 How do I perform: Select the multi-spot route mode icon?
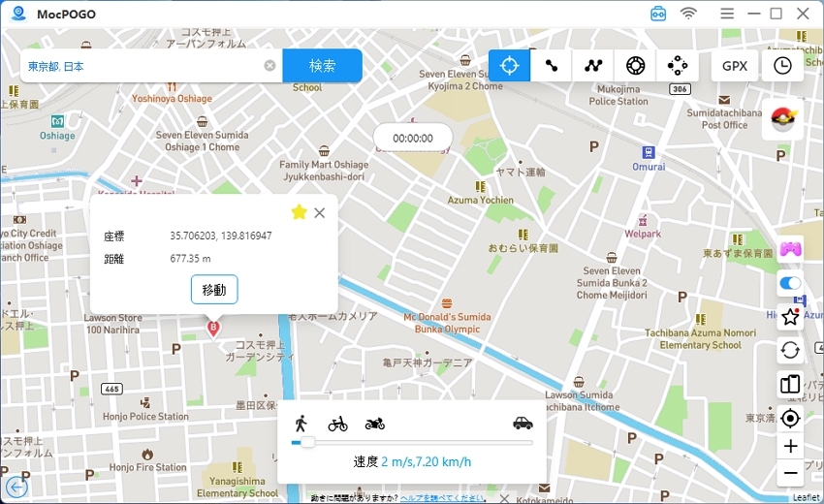[x=593, y=66]
